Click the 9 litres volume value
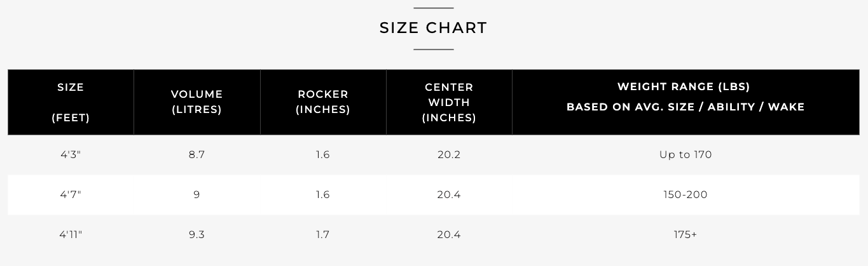The width and height of the screenshot is (868, 266). (196, 195)
